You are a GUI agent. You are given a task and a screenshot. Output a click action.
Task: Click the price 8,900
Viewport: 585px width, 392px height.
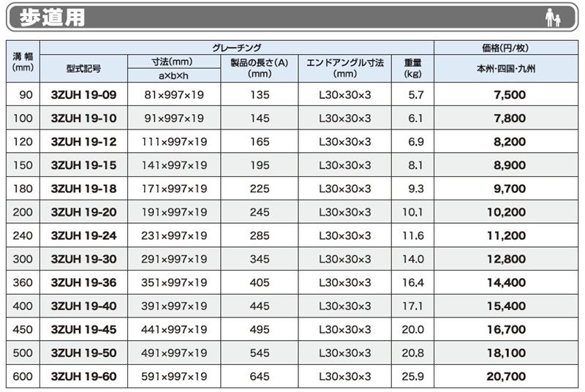pyautogui.click(x=510, y=165)
